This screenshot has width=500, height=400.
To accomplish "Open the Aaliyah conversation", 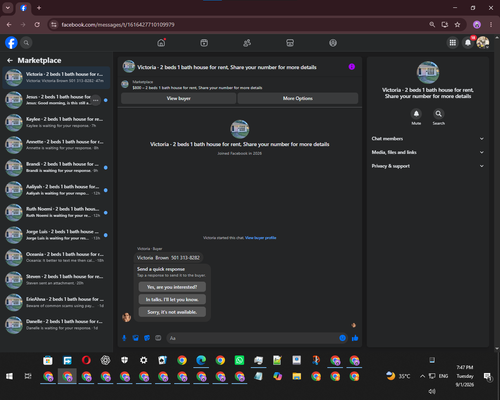I will 56,190.
